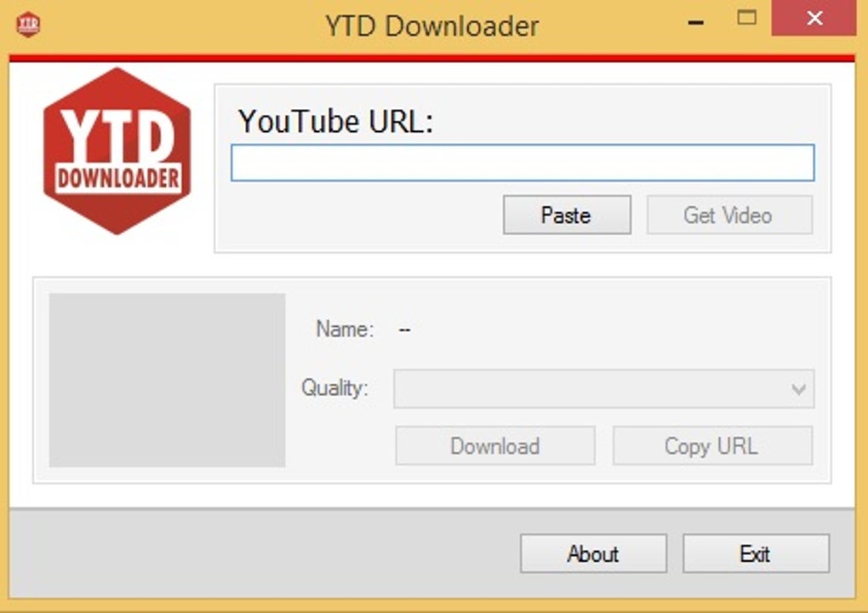Minimize the YTD Downloader window
Image resolution: width=868 pixels, height=613 pixels.
pyautogui.click(x=696, y=23)
